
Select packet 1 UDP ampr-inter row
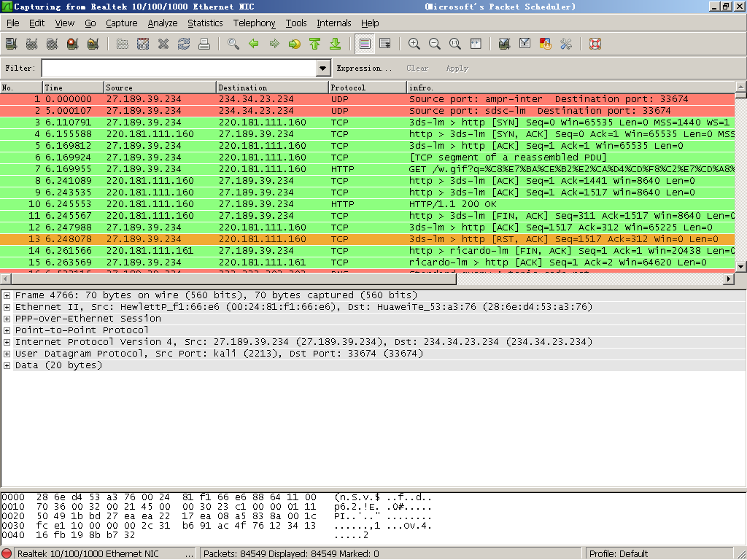368,99
